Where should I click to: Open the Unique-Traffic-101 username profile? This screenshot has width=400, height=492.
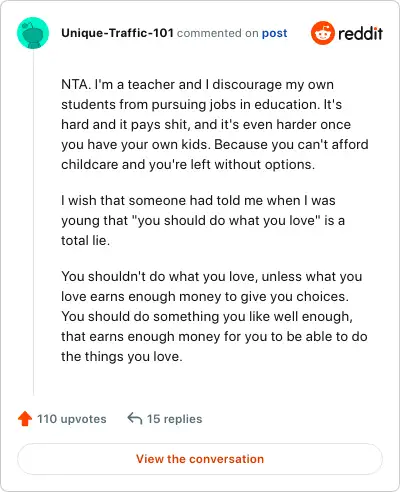(x=117, y=33)
